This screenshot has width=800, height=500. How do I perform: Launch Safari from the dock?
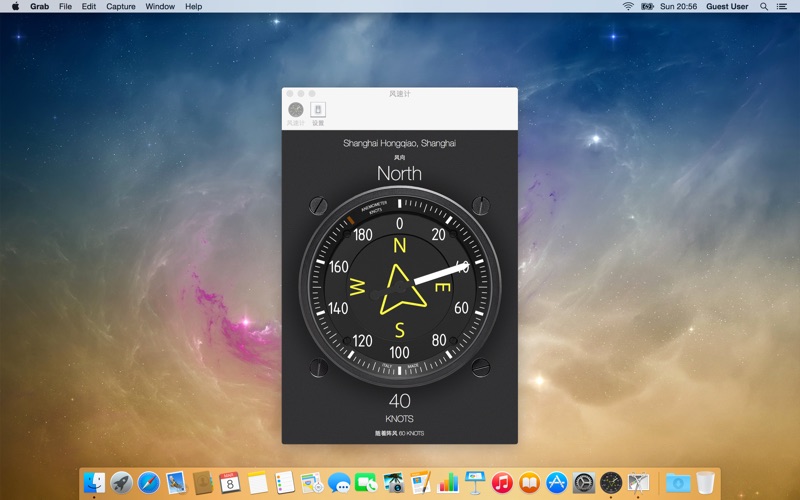[x=149, y=483]
